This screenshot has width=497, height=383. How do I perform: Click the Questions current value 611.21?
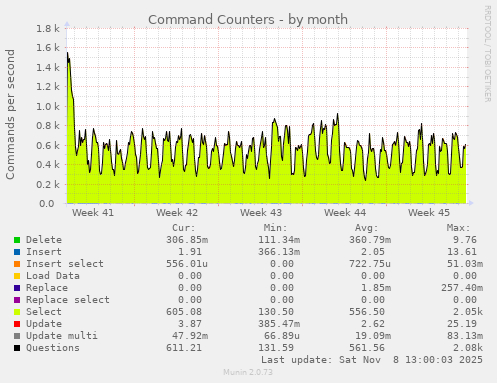coord(184,348)
